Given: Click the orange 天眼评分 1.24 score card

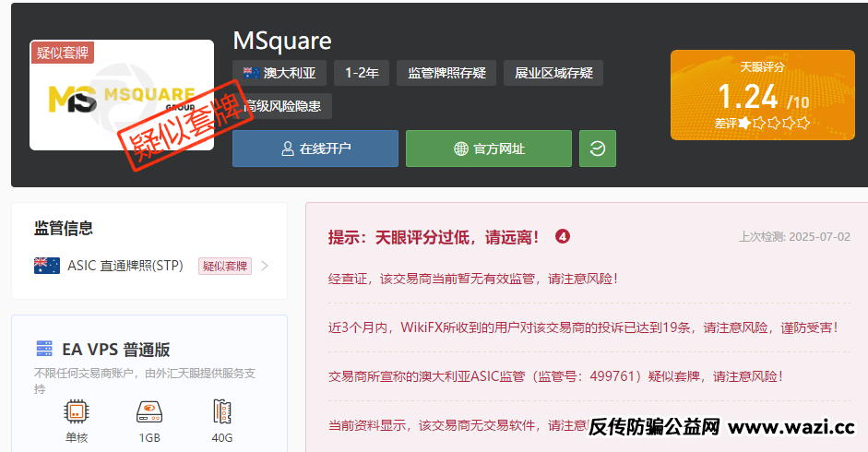Looking at the screenshot, I should coord(762,95).
